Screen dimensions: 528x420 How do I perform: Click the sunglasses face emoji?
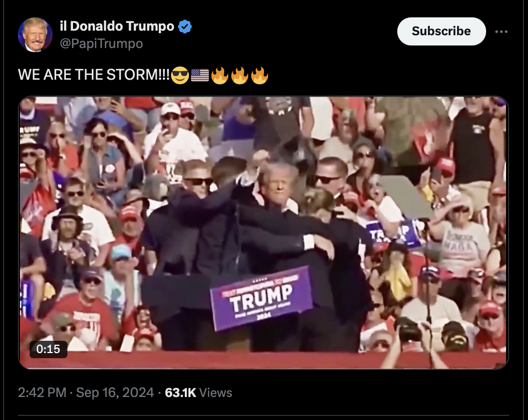[180, 75]
